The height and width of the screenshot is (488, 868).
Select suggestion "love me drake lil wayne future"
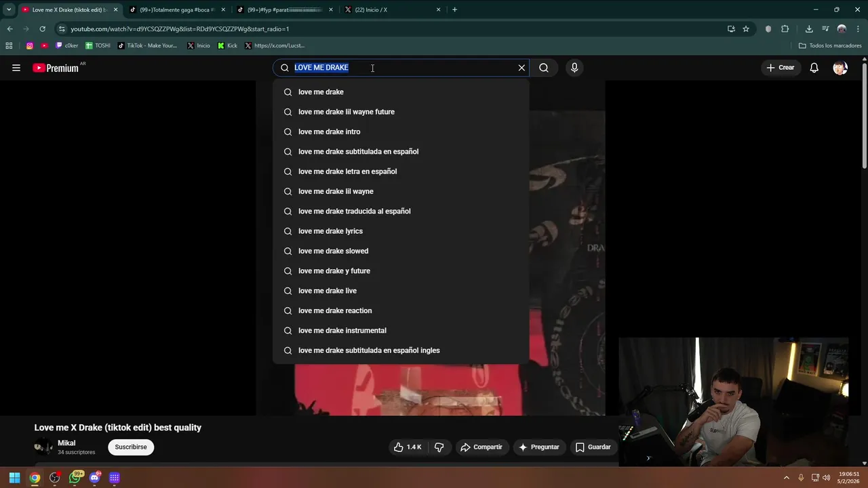(401, 112)
